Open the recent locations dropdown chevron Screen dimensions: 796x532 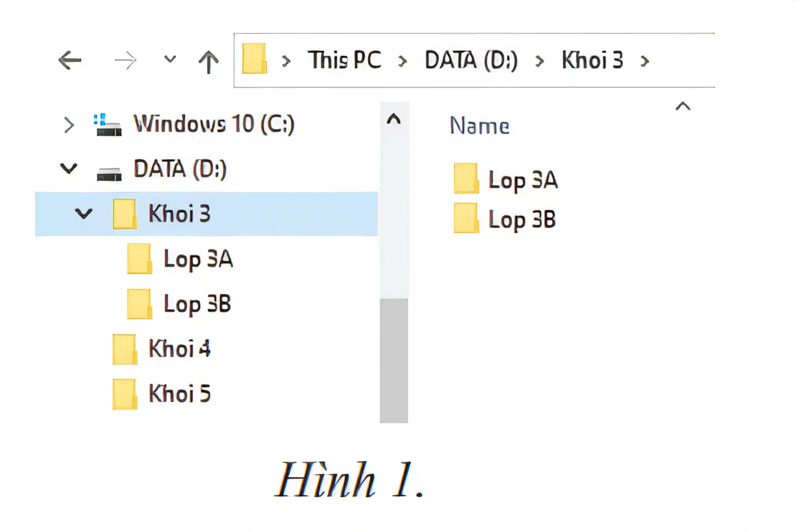169,60
